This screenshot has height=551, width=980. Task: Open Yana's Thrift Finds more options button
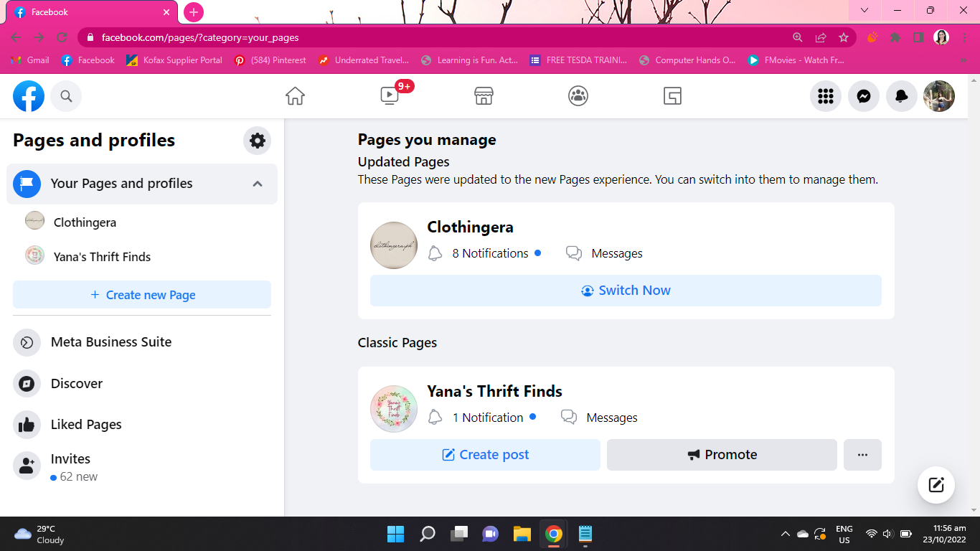point(862,455)
